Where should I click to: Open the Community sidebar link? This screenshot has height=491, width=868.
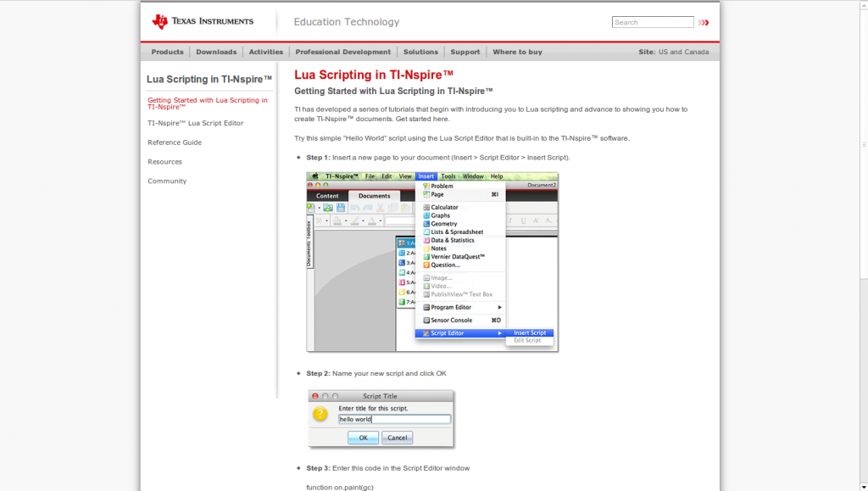(x=167, y=181)
